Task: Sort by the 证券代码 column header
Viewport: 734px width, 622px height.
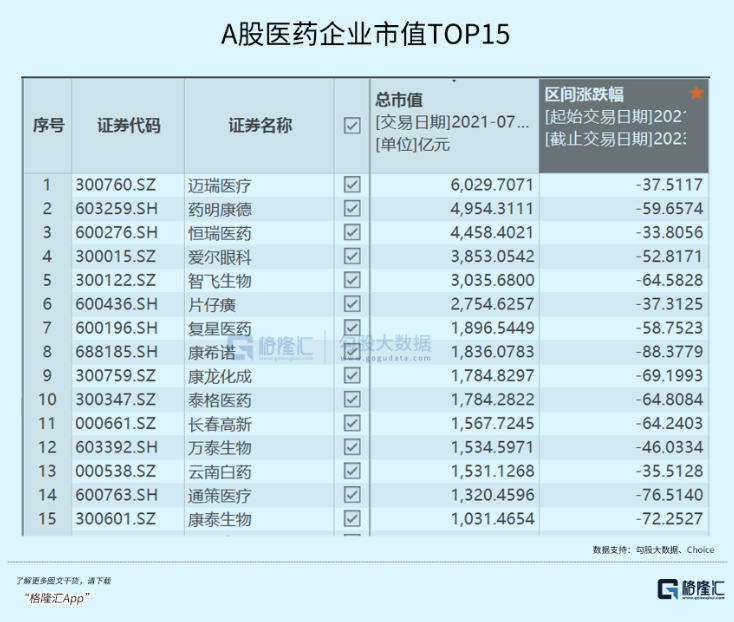Action: click(x=128, y=125)
